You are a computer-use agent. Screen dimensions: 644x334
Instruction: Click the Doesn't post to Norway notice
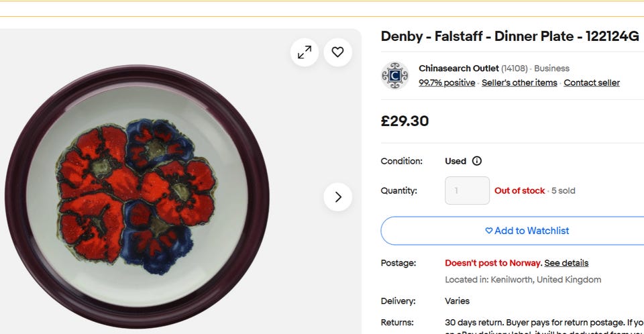tap(492, 263)
